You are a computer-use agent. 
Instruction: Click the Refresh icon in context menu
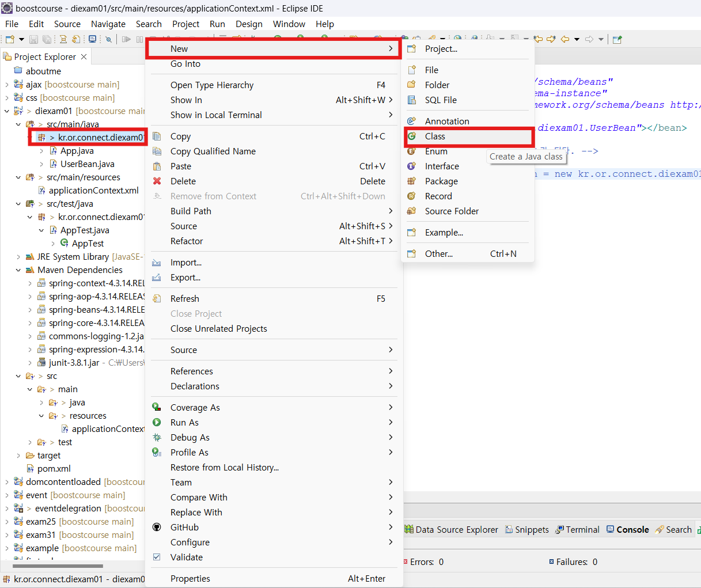pyautogui.click(x=157, y=299)
